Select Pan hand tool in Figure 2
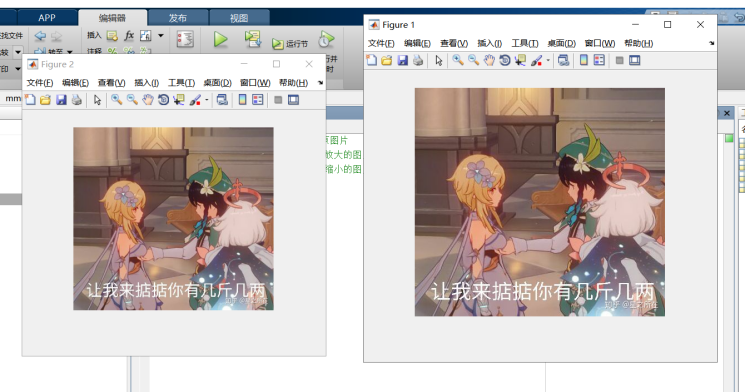 [x=148, y=100]
